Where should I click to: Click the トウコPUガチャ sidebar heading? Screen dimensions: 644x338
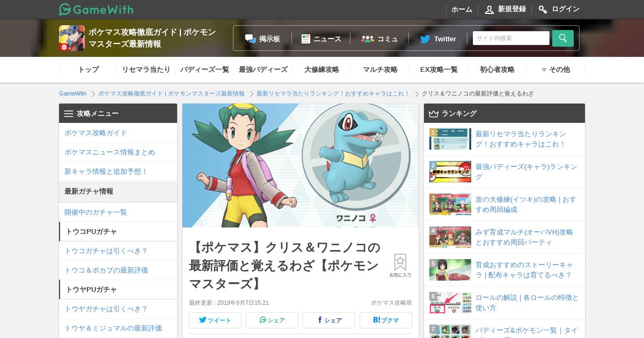[x=118, y=232]
